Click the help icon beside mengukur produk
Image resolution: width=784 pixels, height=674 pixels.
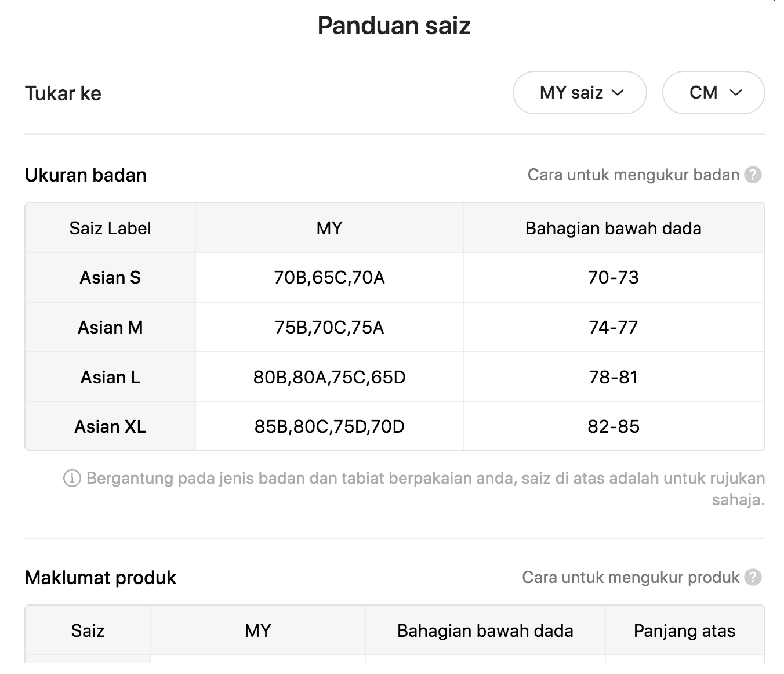pos(753,577)
